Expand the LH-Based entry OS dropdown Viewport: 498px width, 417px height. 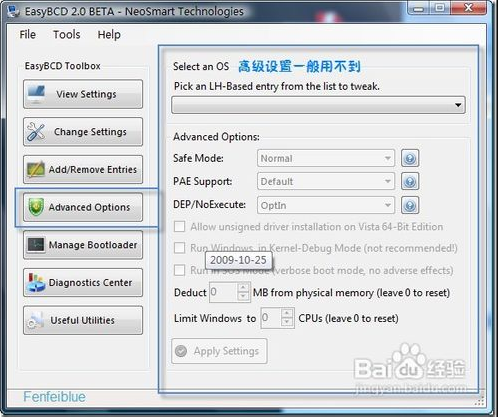click(x=318, y=105)
